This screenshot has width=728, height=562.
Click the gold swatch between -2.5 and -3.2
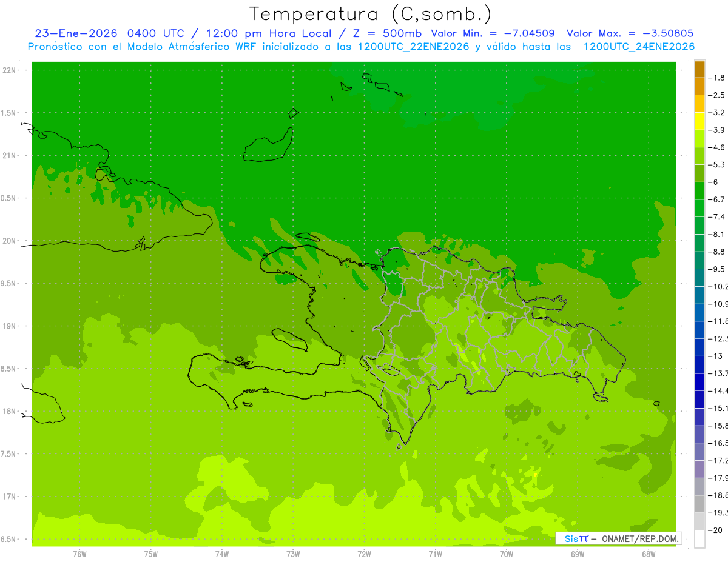click(x=699, y=104)
